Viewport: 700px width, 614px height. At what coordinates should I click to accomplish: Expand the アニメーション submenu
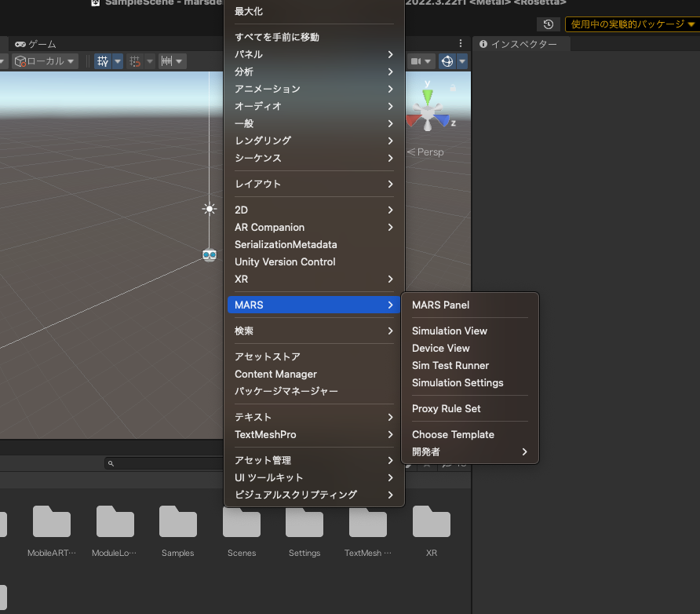(314, 89)
